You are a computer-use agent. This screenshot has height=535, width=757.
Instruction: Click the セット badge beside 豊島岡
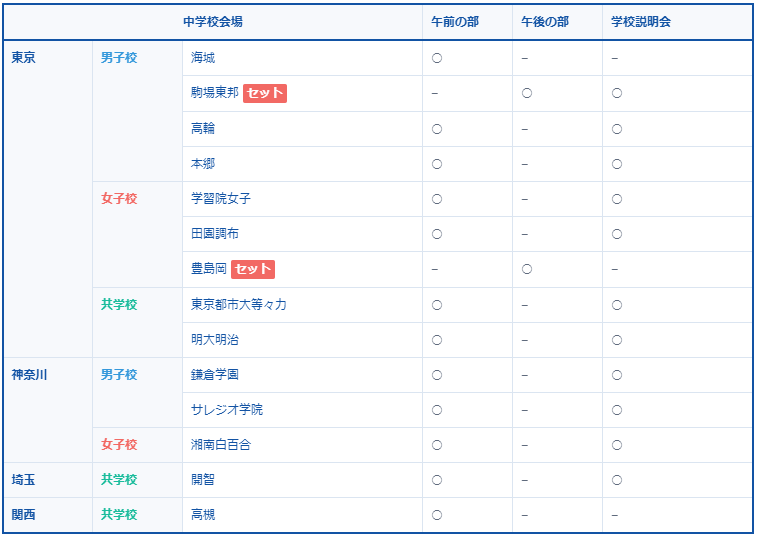point(253,269)
